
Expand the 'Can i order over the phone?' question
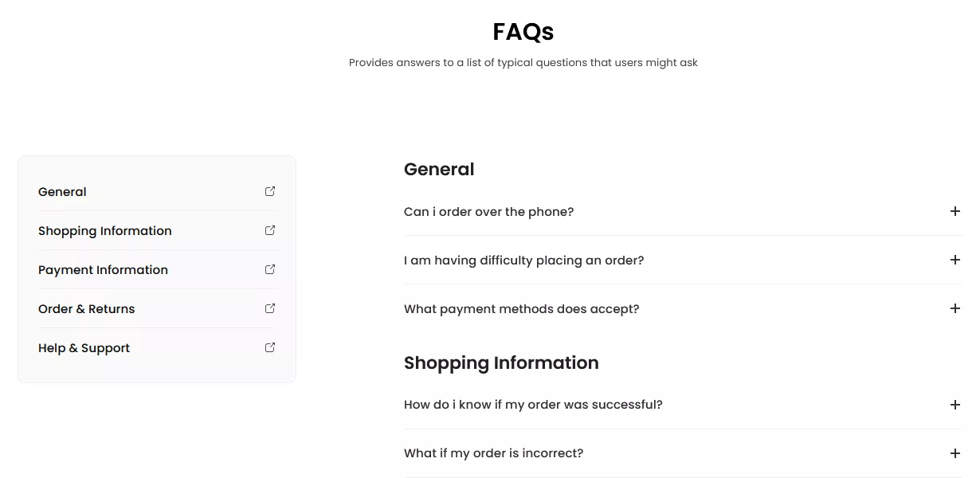pos(488,211)
